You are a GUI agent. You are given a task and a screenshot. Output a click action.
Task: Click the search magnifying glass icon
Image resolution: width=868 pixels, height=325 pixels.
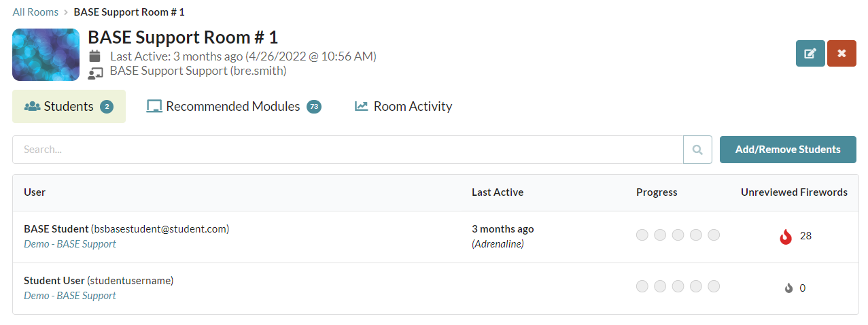coord(697,150)
